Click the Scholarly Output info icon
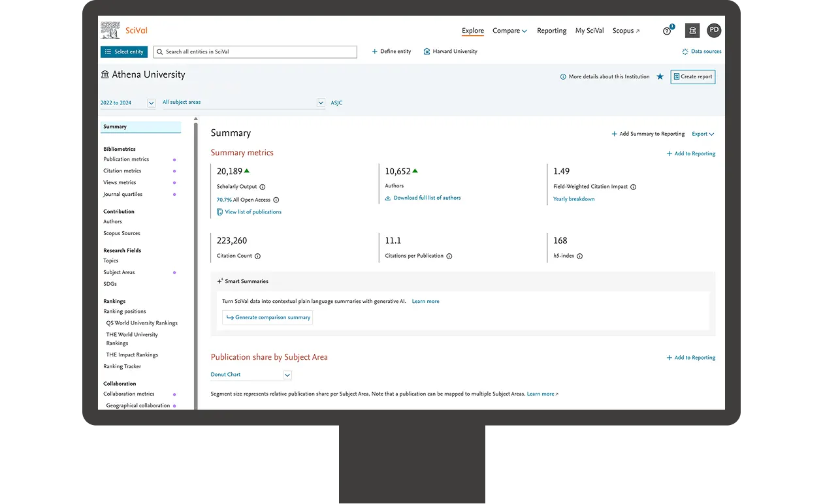 click(263, 186)
